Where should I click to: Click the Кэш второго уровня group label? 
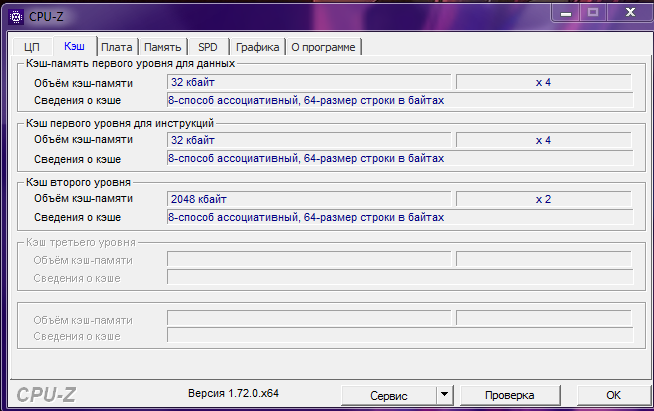click(x=78, y=182)
